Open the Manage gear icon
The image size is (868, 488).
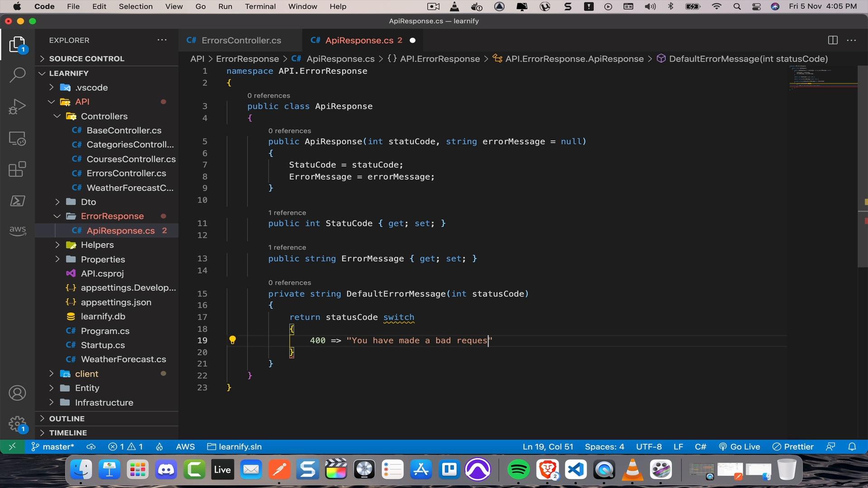pyautogui.click(x=18, y=425)
